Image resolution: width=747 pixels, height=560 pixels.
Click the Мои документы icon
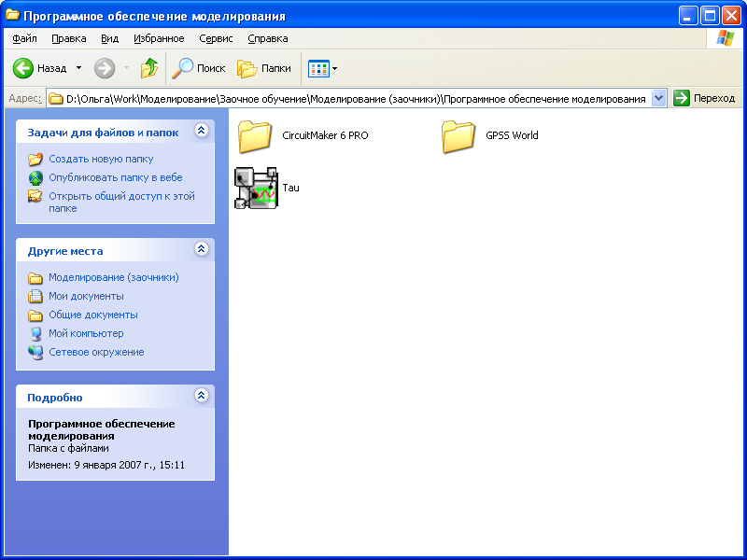coord(35,296)
